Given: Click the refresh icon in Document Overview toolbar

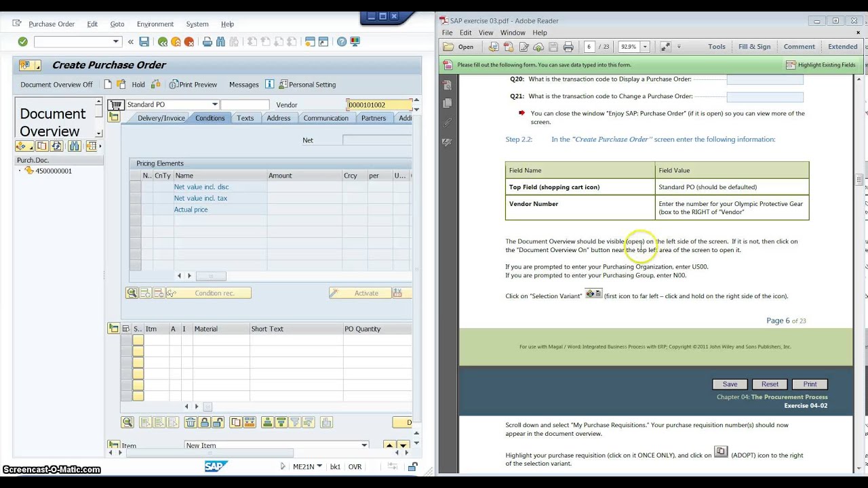Looking at the screenshot, I should 56,146.
